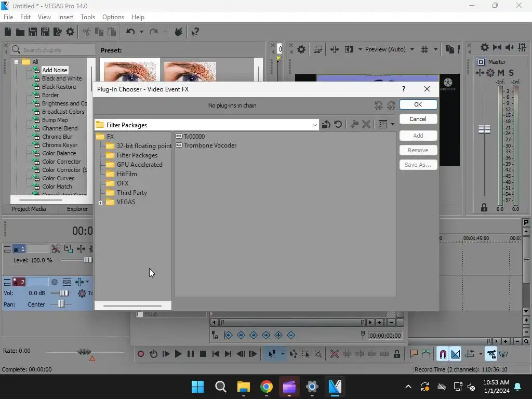Open the Preview (Auto) quality dropdown
The image size is (532, 399).
412,49
